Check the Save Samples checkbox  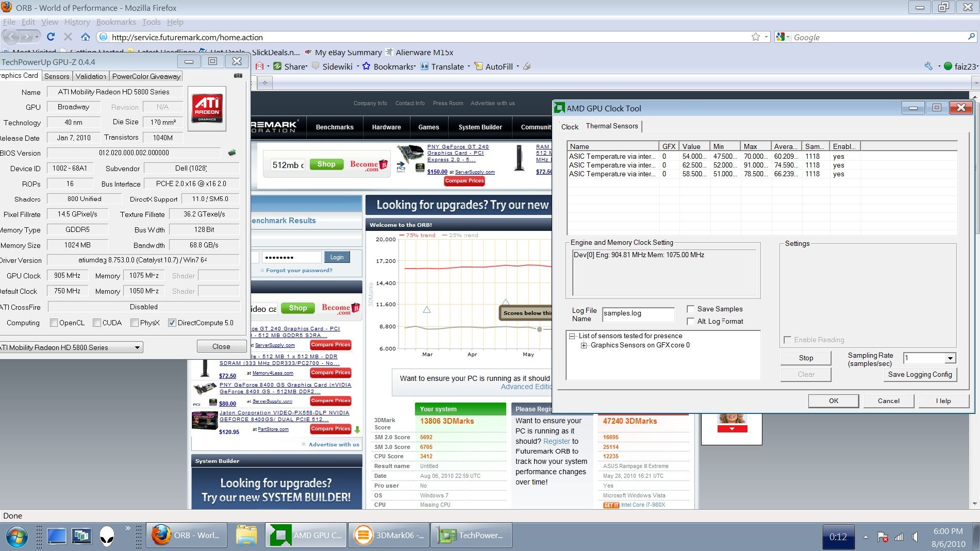point(691,309)
